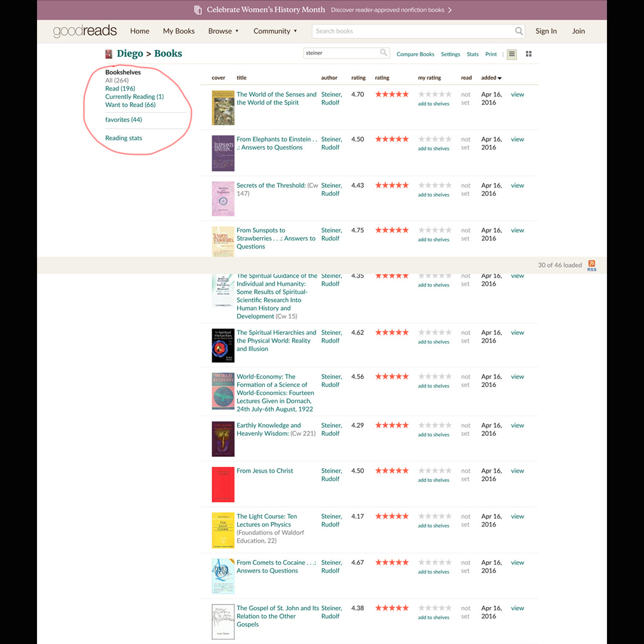Image resolution: width=644 pixels, height=644 pixels.
Task: Open title The World of the Senses and the World of the Spirit
Action: click(x=277, y=98)
